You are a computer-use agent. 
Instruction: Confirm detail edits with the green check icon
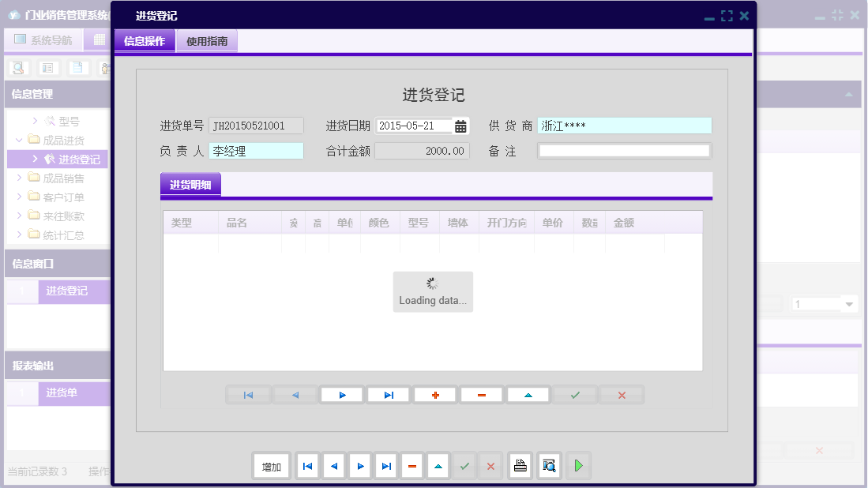tap(574, 394)
